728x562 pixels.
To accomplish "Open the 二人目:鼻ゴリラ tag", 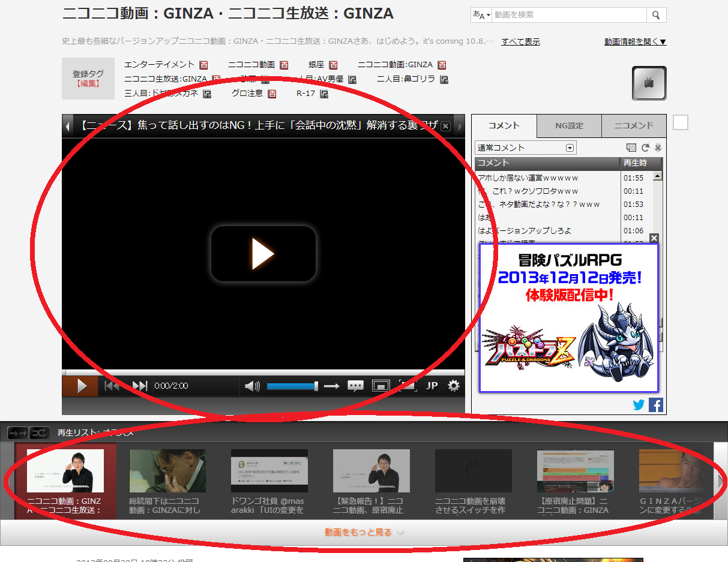I will coord(406,79).
